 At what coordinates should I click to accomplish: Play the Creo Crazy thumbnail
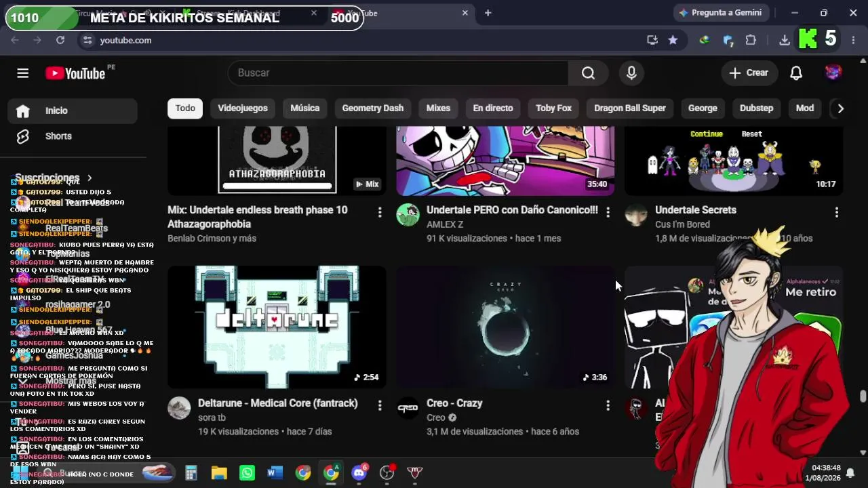tap(505, 327)
